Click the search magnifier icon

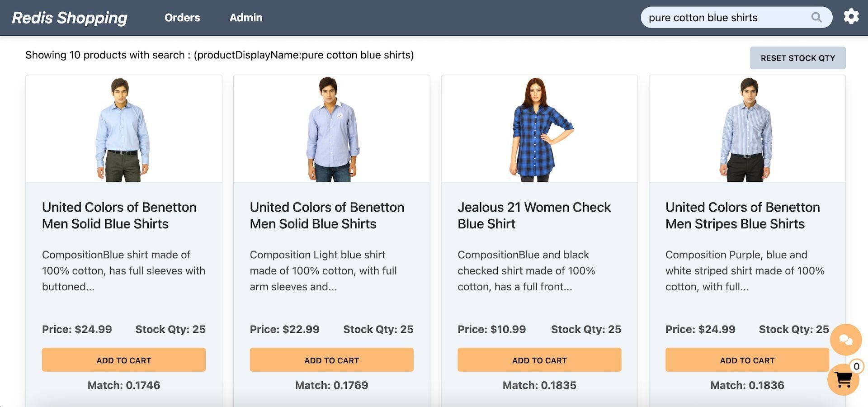(816, 18)
